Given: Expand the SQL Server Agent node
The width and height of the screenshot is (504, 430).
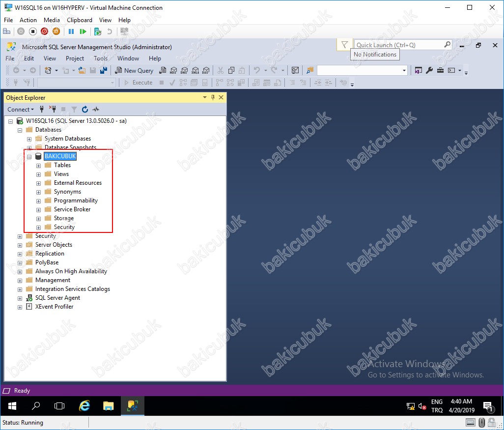Looking at the screenshot, I should tap(20, 298).
